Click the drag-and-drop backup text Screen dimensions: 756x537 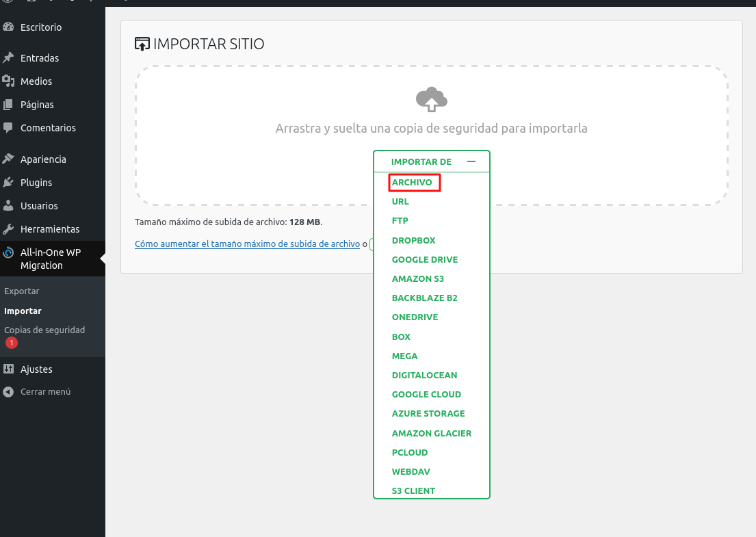pyautogui.click(x=432, y=128)
